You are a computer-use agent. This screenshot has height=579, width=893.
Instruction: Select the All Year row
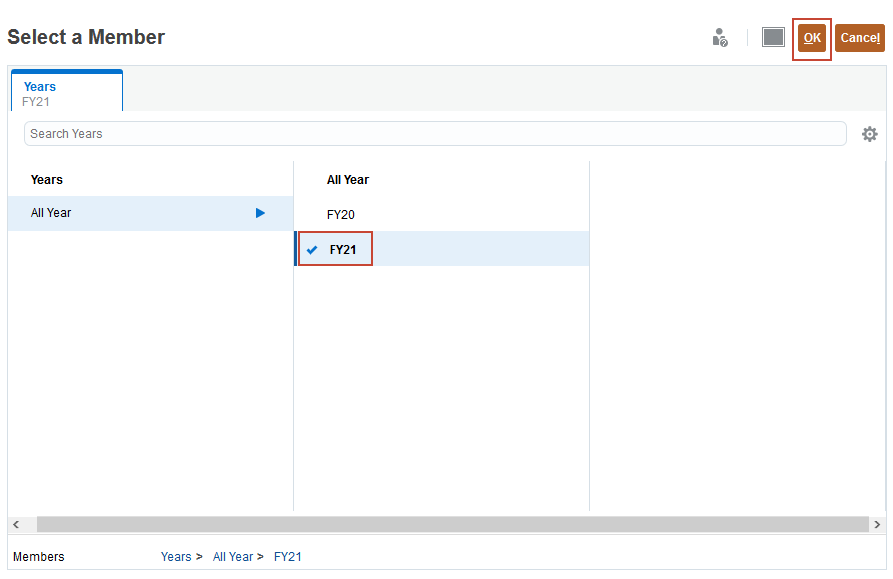150,213
